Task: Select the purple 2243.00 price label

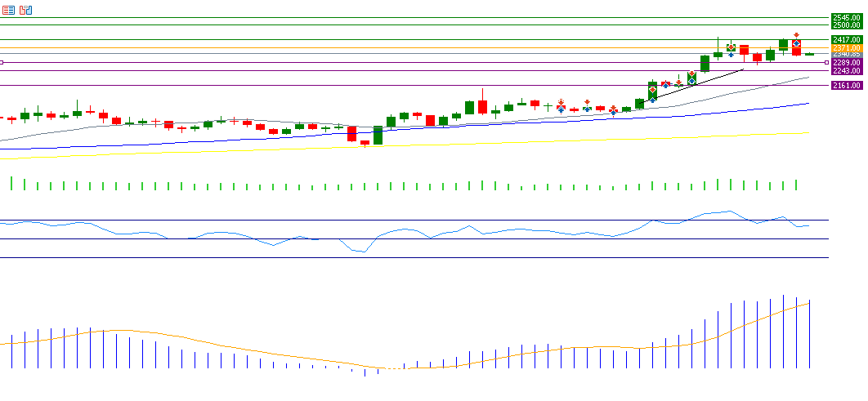Action: pyautogui.click(x=846, y=70)
